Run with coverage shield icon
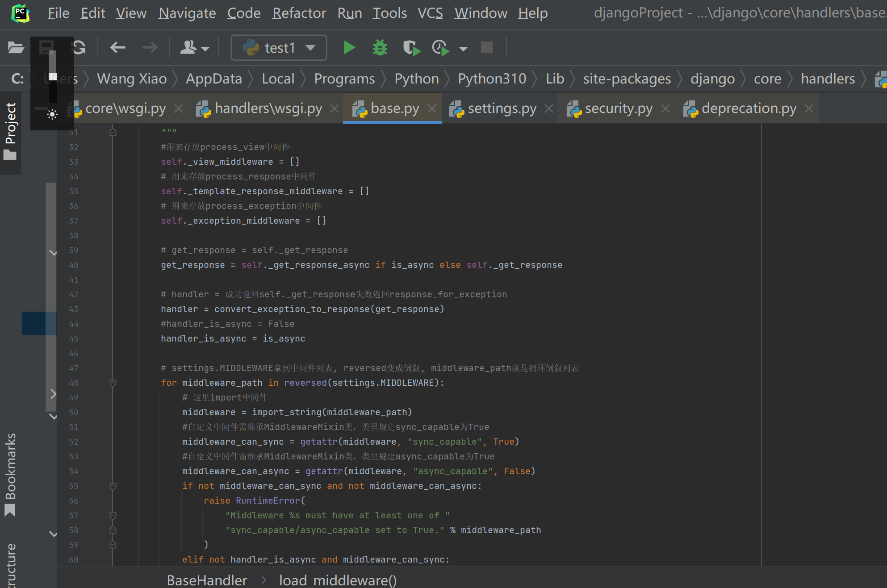This screenshot has height=588, width=887. [411, 48]
